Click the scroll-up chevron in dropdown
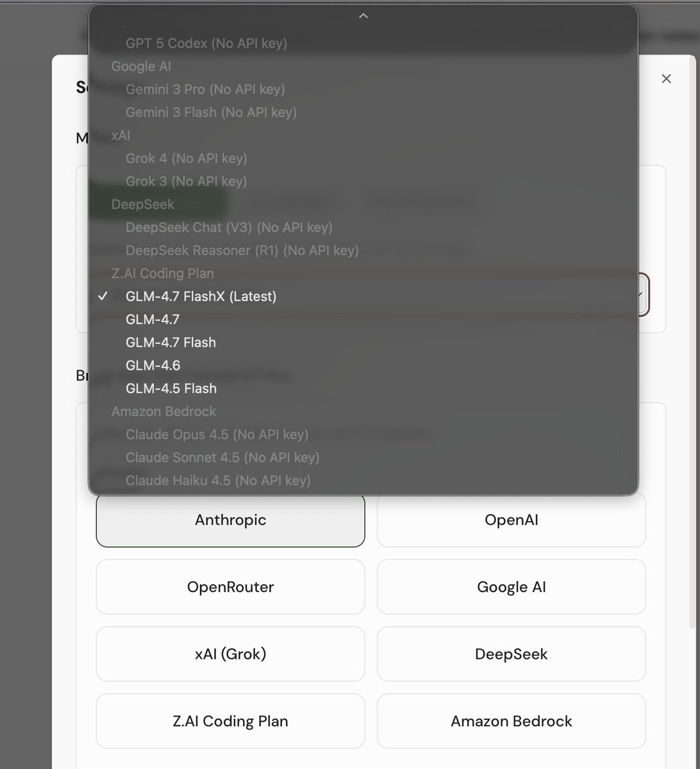700x769 pixels. 363,15
